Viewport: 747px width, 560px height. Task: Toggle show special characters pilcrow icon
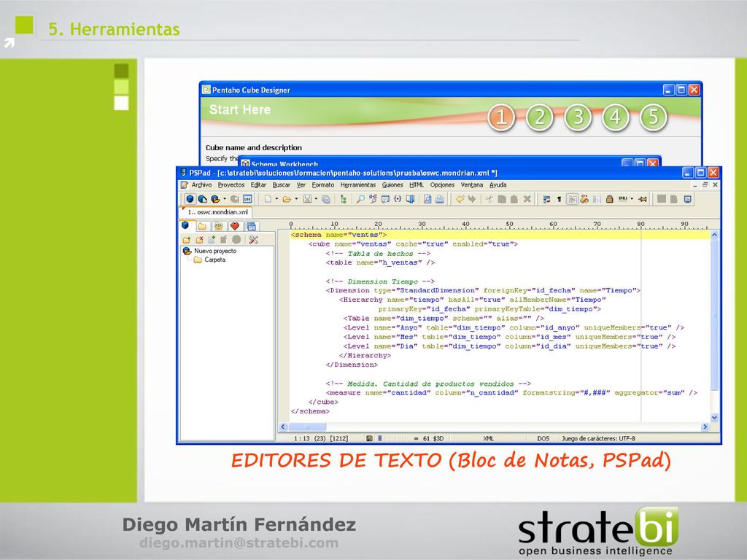[560, 199]
